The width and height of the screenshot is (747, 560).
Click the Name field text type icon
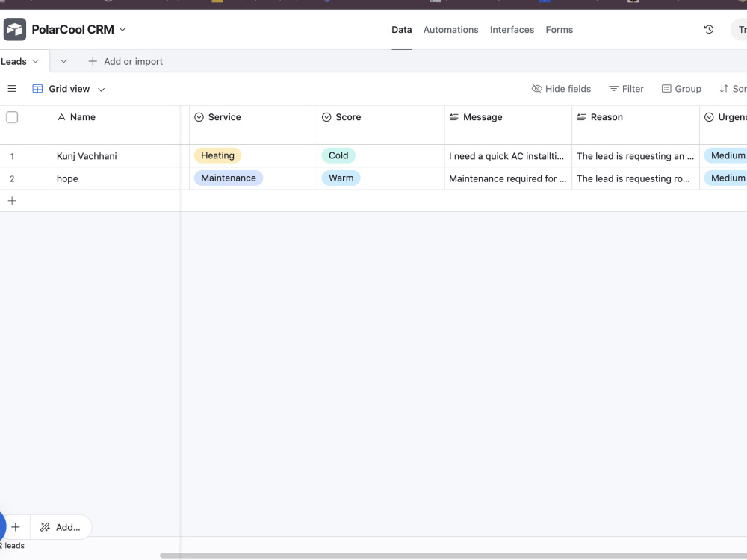(61, 117)
